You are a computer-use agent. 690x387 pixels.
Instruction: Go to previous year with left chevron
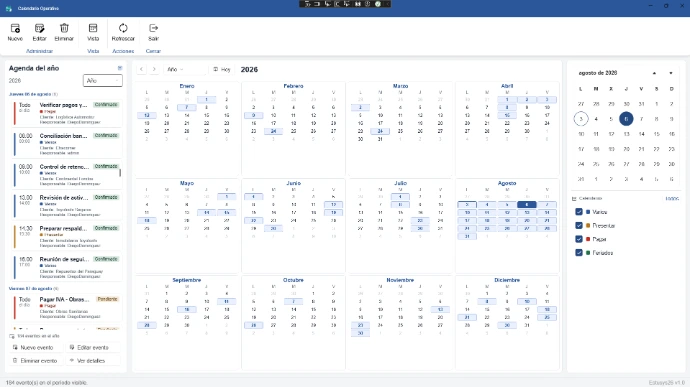tap(141, 69)
